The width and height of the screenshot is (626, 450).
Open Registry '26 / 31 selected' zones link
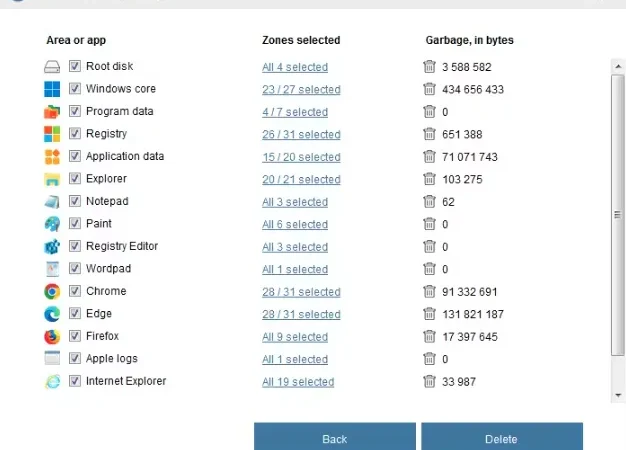301,135
